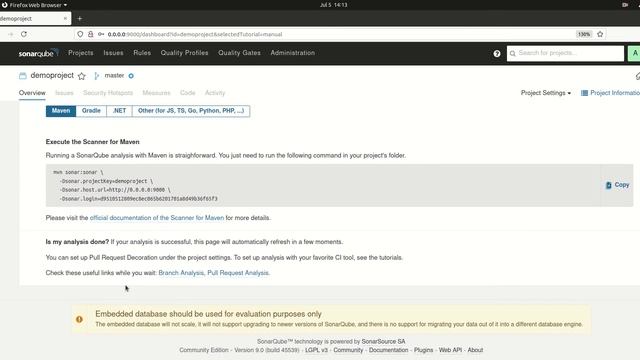640x360 pixels.
Task: Open the Project Settings dropdown
Action: coord(546,93)
